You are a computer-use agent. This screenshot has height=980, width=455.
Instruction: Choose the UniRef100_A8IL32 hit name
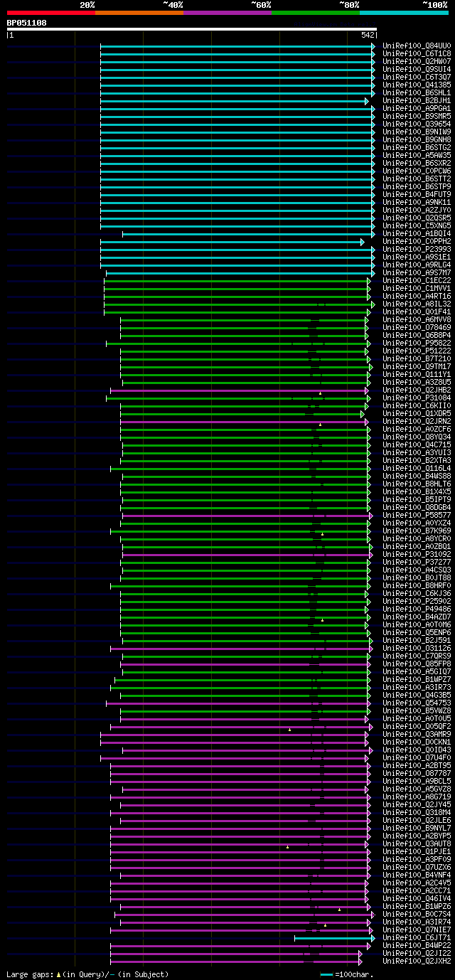pos(417,304)
